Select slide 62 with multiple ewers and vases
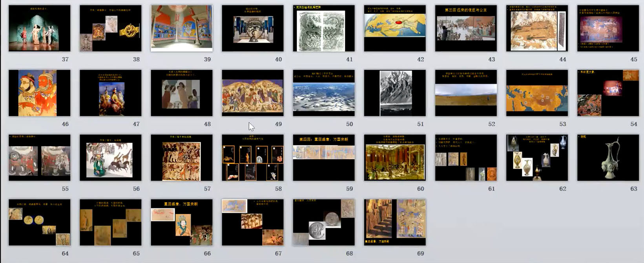The image size is (644, 263). (x=537, y=158)
